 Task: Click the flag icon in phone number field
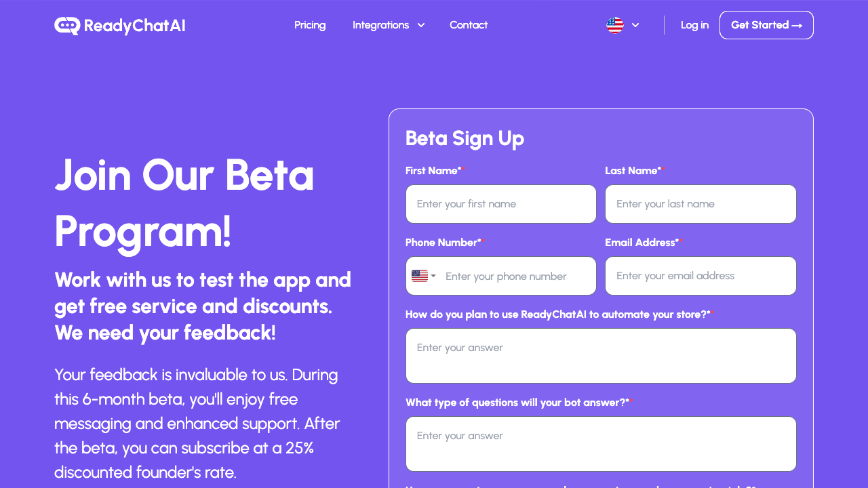420,276
